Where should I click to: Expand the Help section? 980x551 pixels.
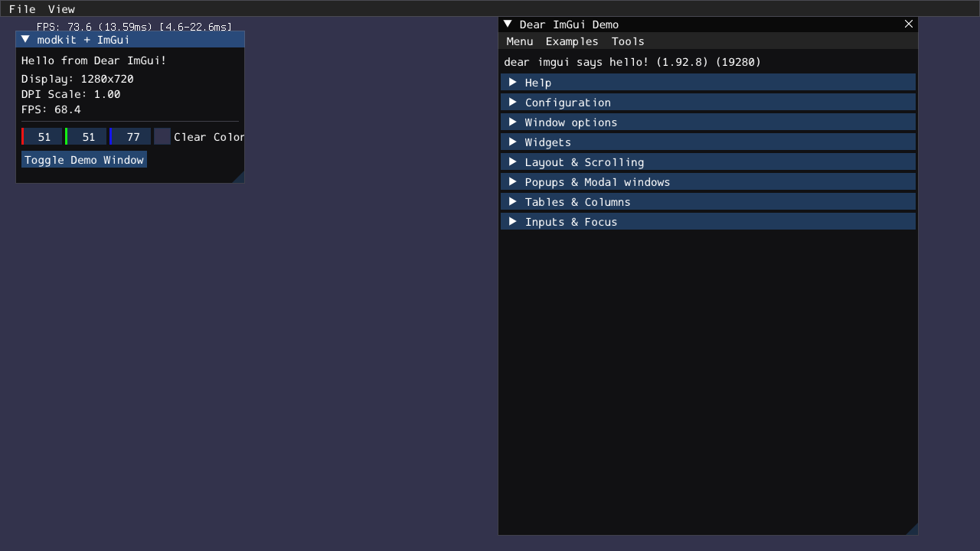708,83
